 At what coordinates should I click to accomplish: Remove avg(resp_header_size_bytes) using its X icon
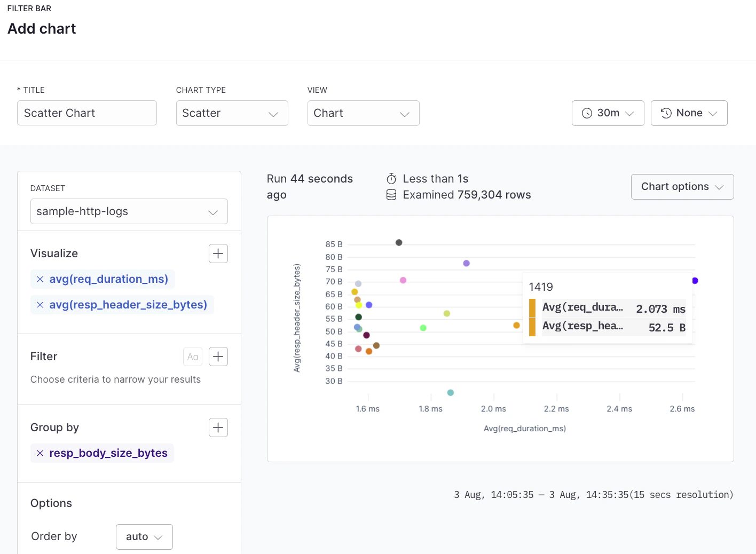pos(40,304)
